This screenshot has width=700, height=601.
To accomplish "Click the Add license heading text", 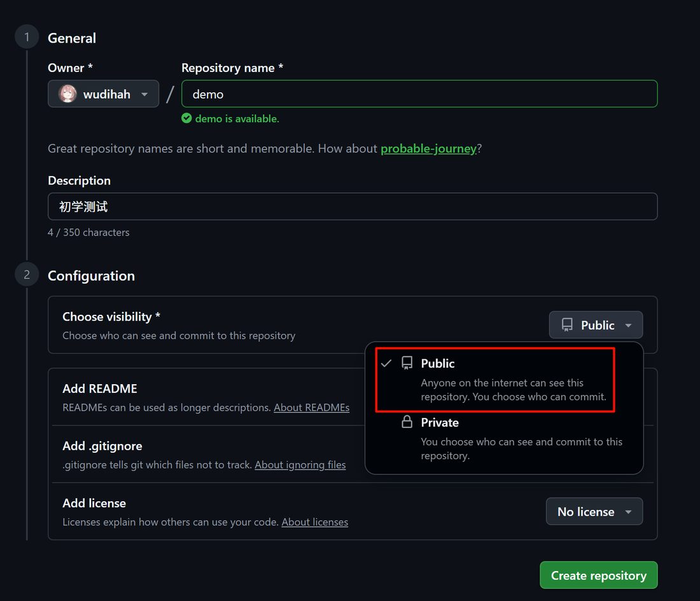I will (94, 503).
